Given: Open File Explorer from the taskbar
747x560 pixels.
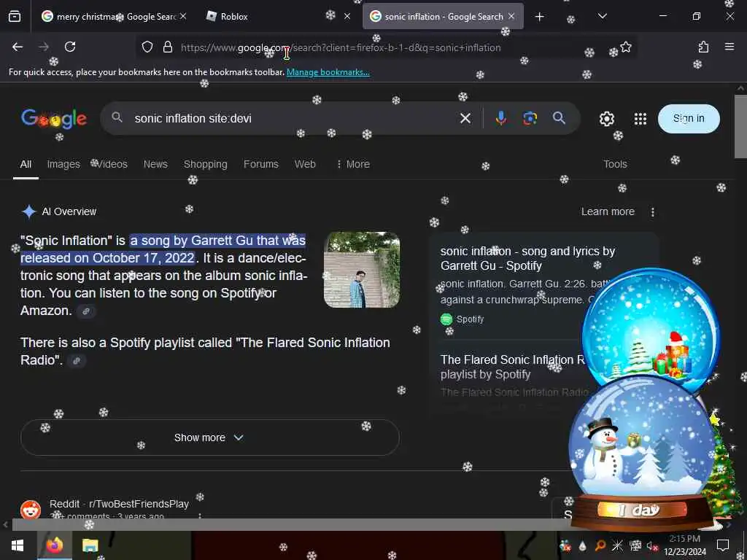Looking at the screenshot, I should coord(90,545).
